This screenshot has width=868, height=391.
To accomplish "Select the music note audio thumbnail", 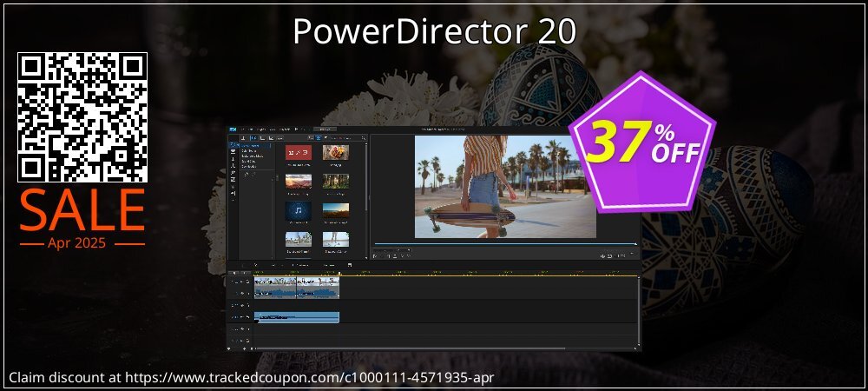I will tap(299, 210).
